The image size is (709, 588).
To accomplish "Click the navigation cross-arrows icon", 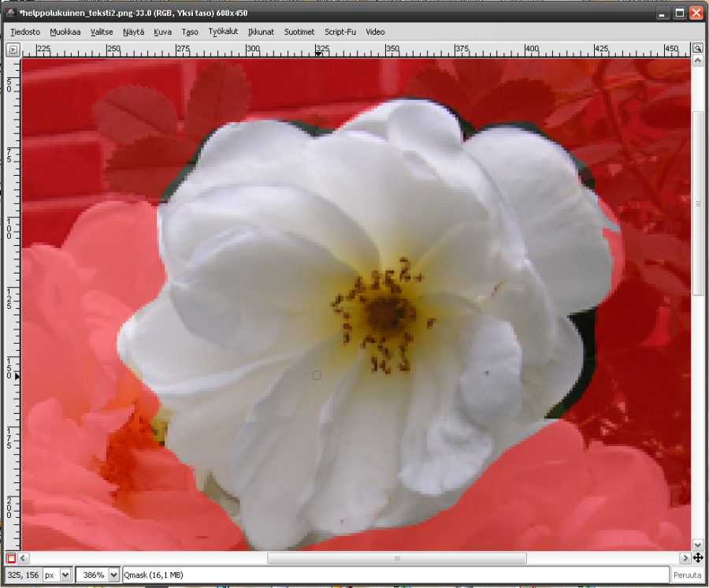I will coord(698,558).
